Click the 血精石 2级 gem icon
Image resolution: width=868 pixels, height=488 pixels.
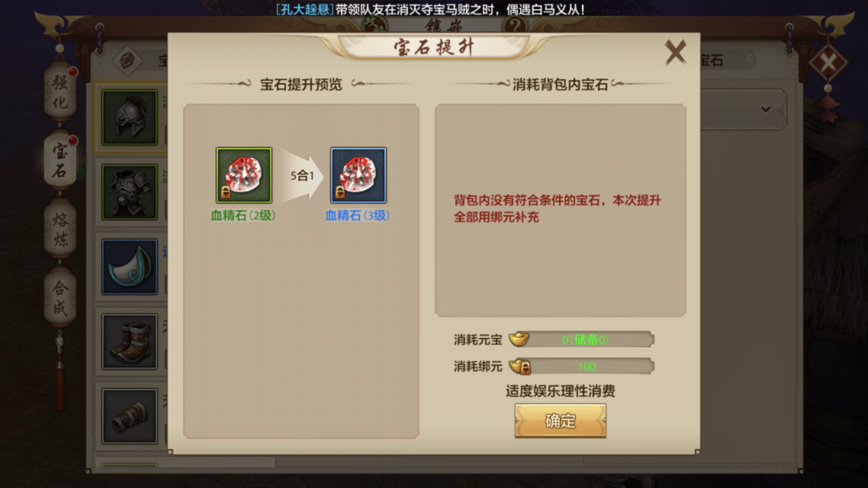point(244,175)
